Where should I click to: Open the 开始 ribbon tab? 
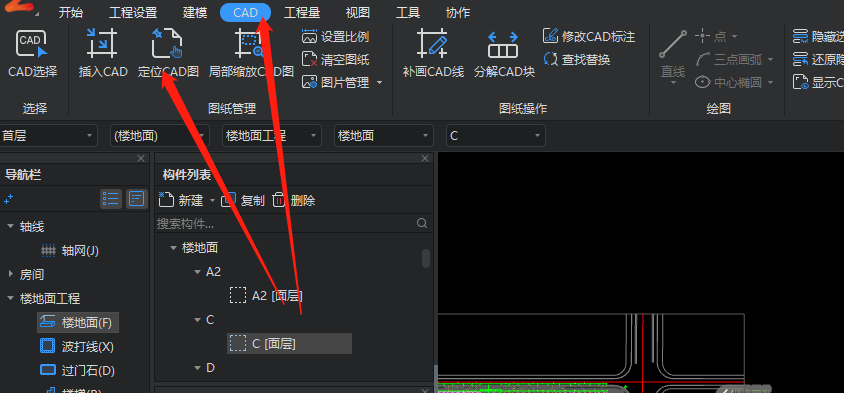click(x=71, y=12)
